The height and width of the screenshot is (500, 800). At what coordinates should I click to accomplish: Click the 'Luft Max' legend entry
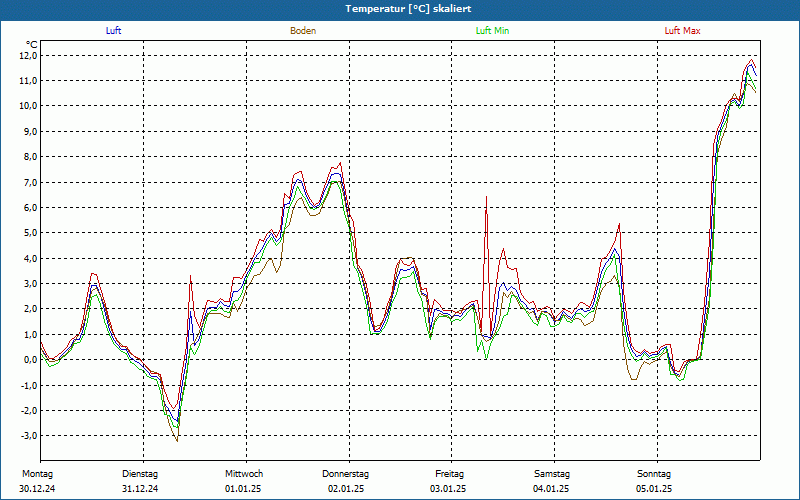[x=683, y=31]
